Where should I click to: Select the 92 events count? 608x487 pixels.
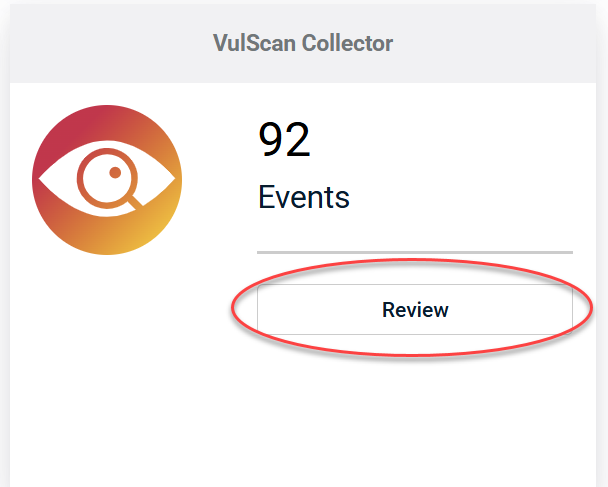tap(284, 140)
